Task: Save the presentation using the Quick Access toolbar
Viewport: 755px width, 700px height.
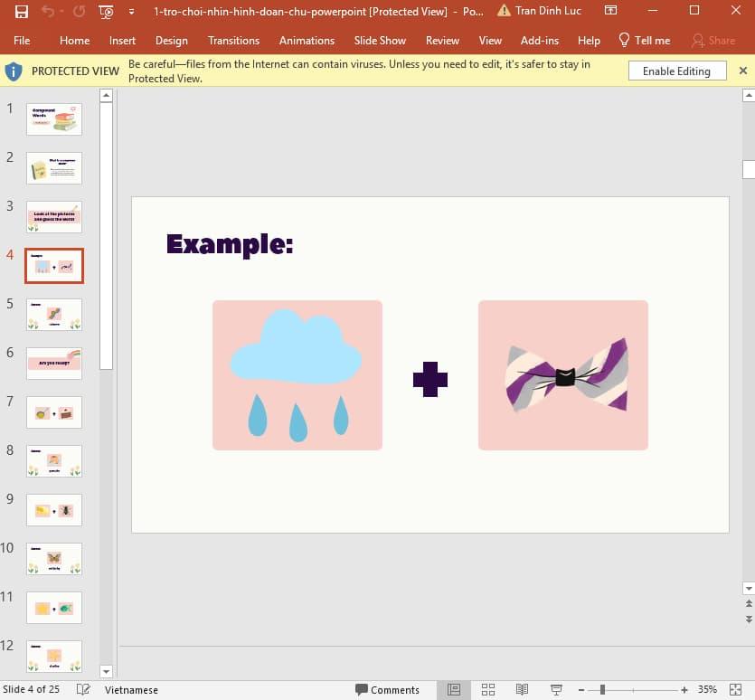Action: click(20, 11)
